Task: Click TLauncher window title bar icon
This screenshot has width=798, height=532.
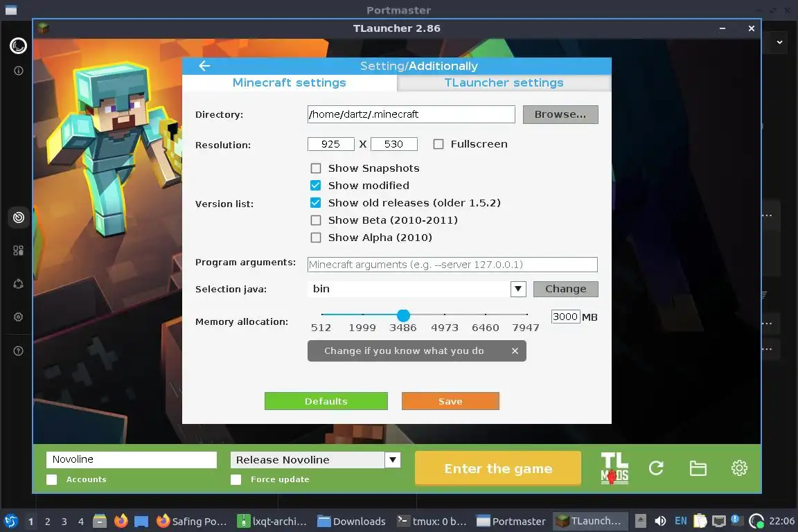Action: pos(43,28)
